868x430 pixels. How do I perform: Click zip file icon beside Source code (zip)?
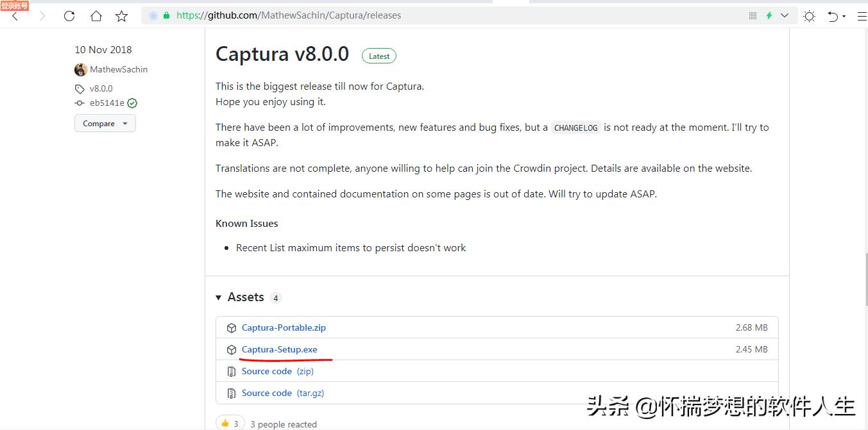(x=232, y=372)
